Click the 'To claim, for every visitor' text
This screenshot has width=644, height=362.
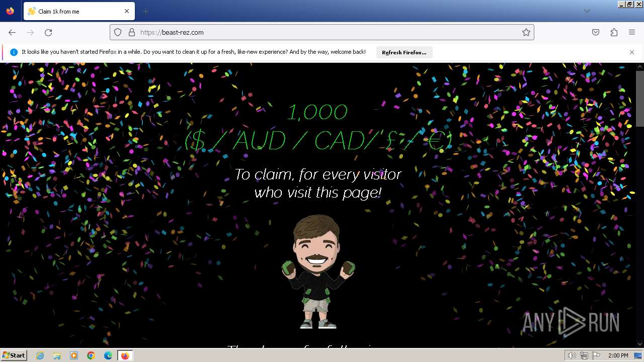click(x=318, y=174)
